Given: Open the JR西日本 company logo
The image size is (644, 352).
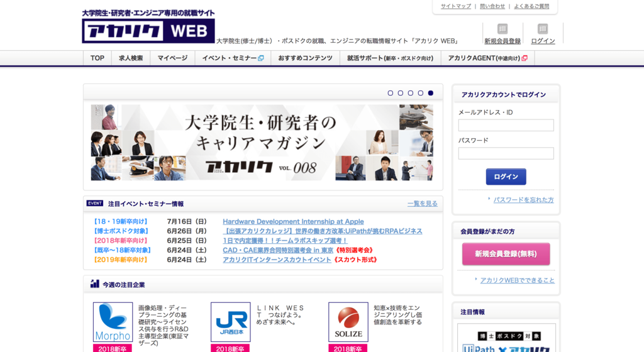Looking at the screenshot, I should click(230, 322).
